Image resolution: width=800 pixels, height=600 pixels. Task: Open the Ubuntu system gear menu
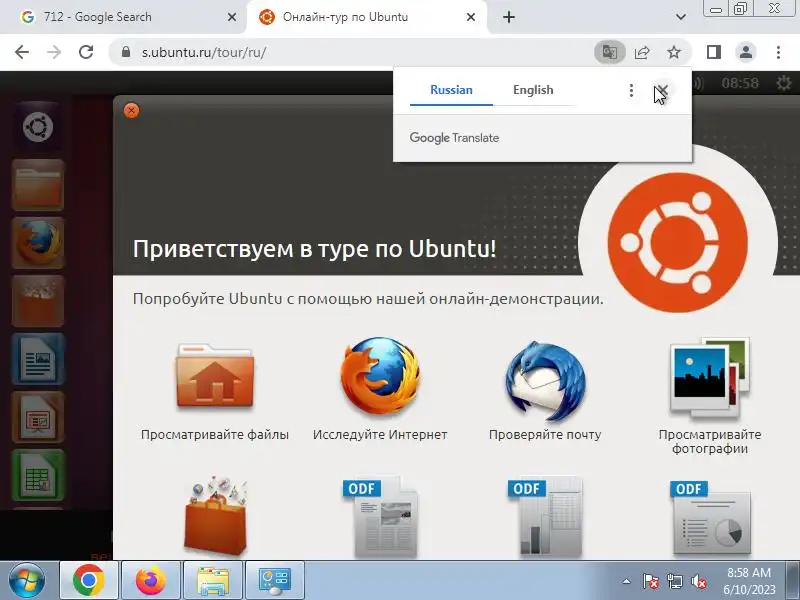(x=784, y=83)
